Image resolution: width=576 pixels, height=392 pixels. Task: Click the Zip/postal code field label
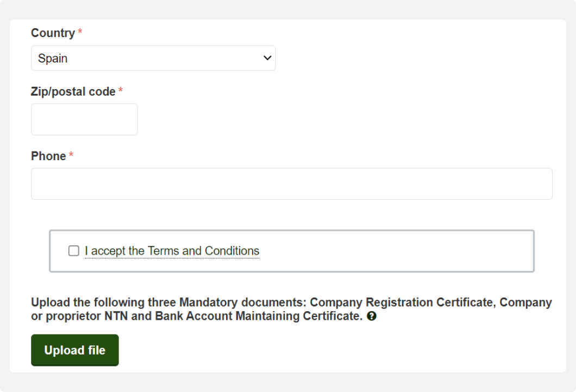tap(73, 92)
